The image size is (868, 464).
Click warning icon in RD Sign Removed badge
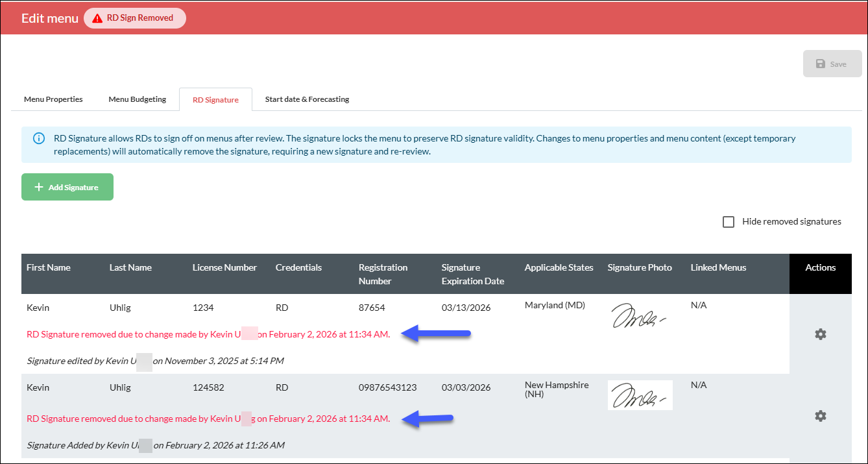(97, 18)
